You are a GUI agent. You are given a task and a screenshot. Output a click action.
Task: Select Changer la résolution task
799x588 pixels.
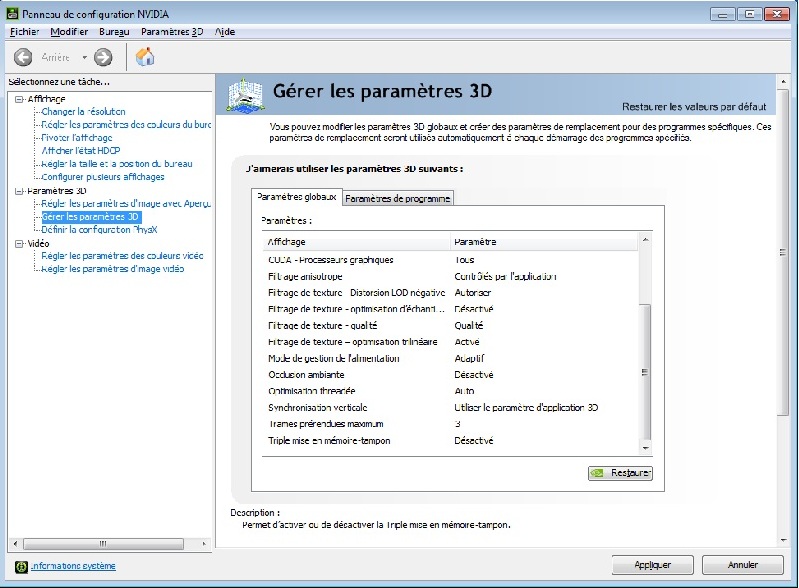tap(83, 112)
